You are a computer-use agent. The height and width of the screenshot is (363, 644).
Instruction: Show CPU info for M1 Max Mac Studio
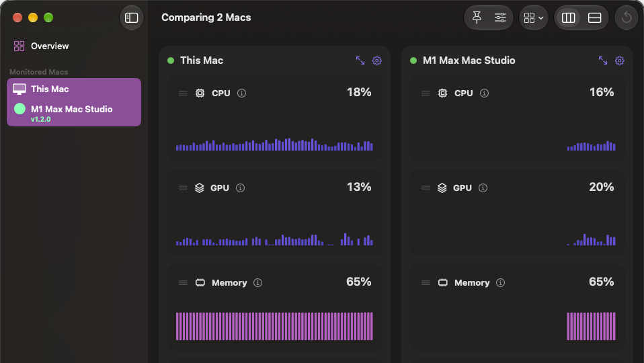tap(484, 93)
